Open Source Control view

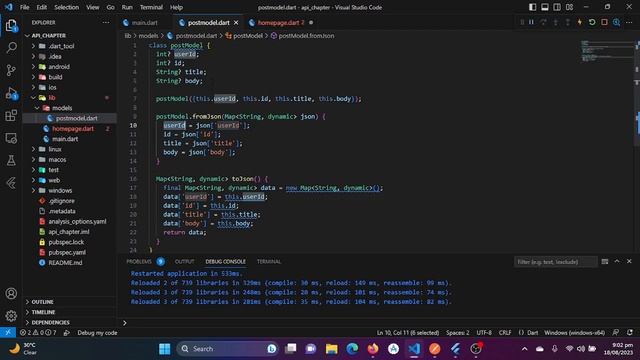point(11,70)
